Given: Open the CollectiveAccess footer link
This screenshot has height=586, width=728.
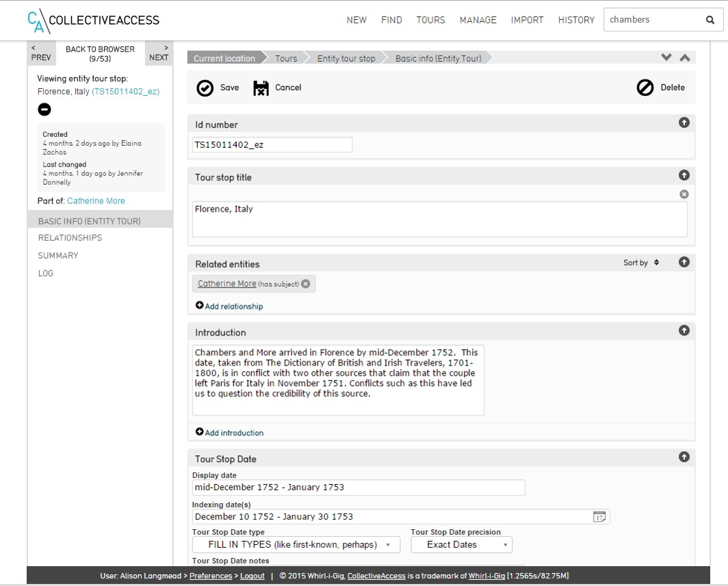Looking at the screenshot, I should [376, 576].
